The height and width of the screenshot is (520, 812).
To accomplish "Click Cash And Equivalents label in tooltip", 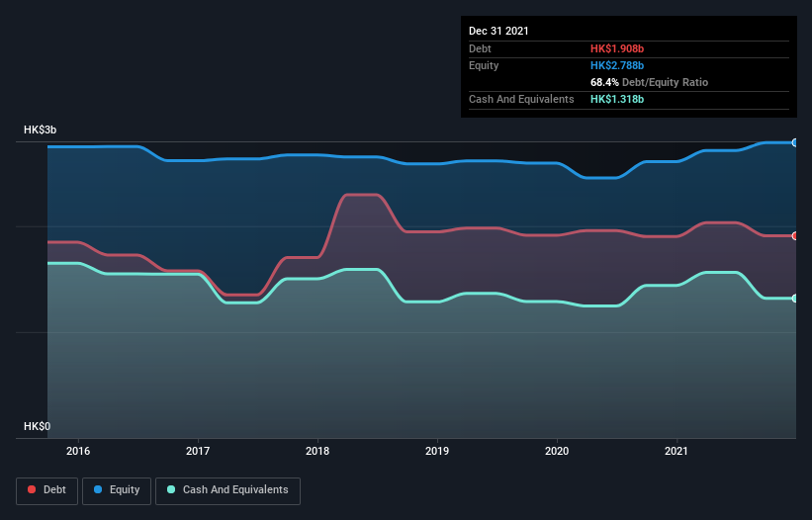I will 521,99.
